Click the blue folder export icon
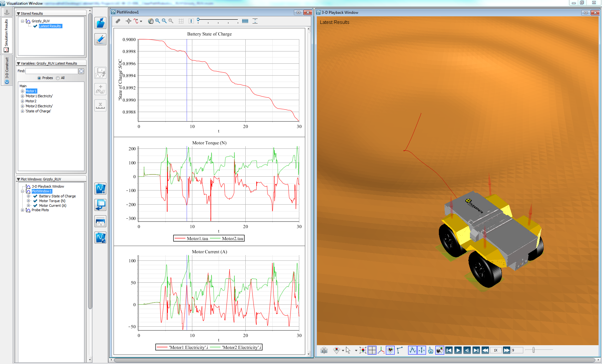Screen dimensions: 602x364 [x=100, y=23]
